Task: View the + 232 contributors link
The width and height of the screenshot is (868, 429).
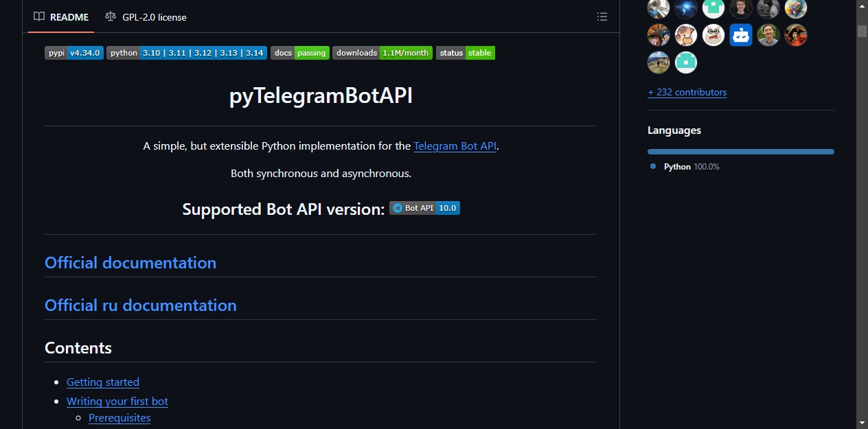Action: [687, 92]
